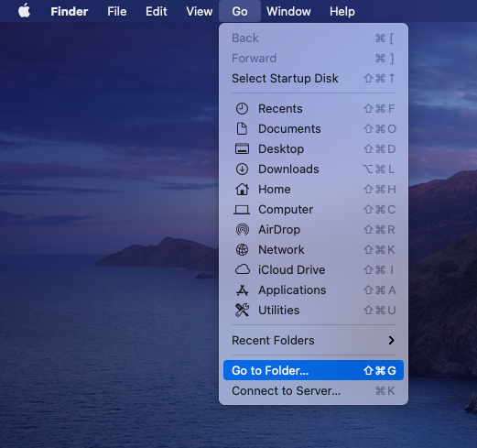Click the AirDrop label text
The height and width of the screenshot is (448, 477).
pyautogui.click(x=279, y=230)
